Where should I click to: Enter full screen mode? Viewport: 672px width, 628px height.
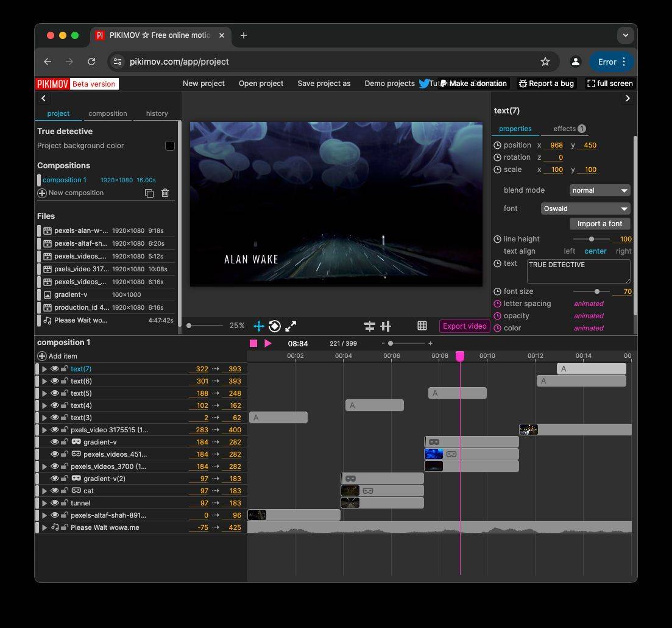tap(610, 84)
